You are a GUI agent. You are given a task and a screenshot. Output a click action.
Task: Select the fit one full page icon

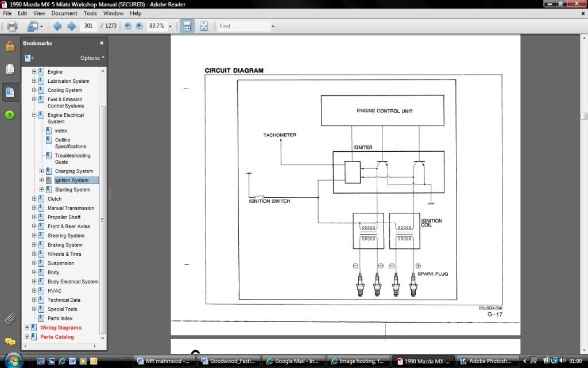(x=204, y=26)
